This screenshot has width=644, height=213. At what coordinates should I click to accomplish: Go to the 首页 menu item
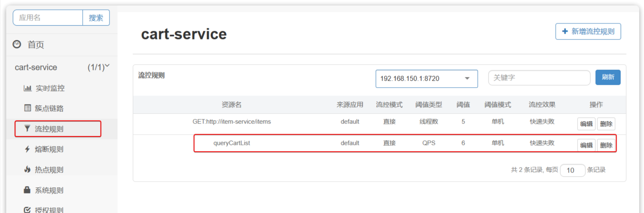(x=36, y=45)
